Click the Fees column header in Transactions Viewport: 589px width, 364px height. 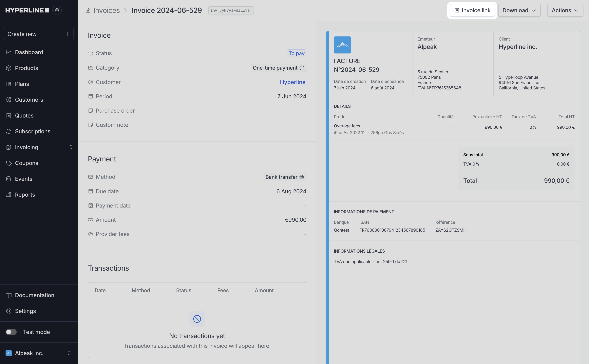click(x=223, y=290)
